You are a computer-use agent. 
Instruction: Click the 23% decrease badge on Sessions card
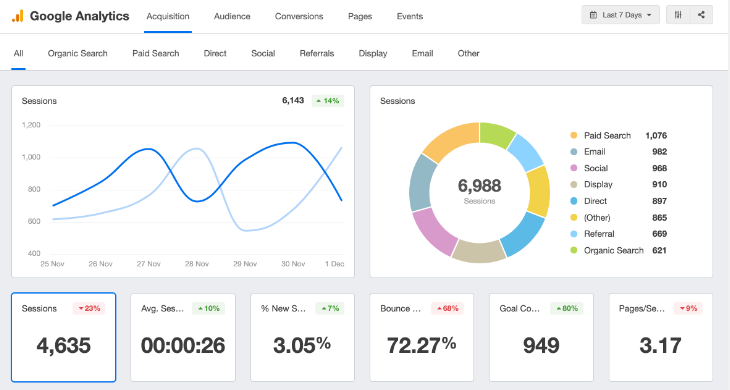(x=89, y=308)
